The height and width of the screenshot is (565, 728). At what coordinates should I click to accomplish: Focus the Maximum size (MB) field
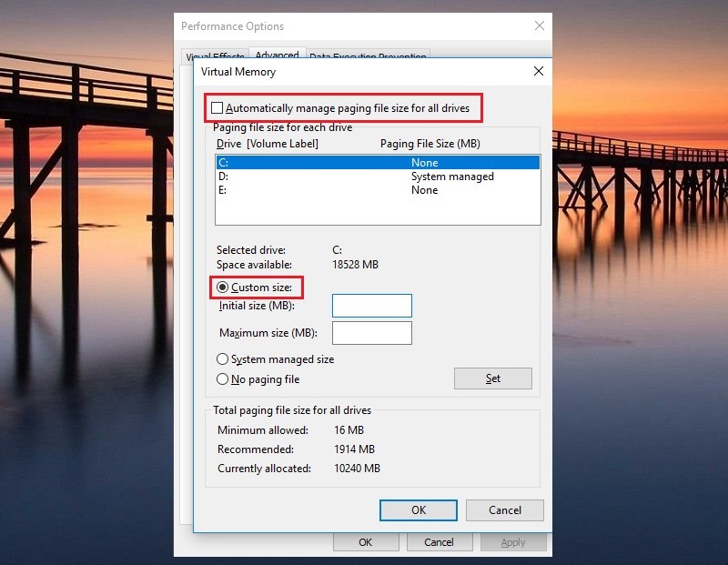(371, 333)
